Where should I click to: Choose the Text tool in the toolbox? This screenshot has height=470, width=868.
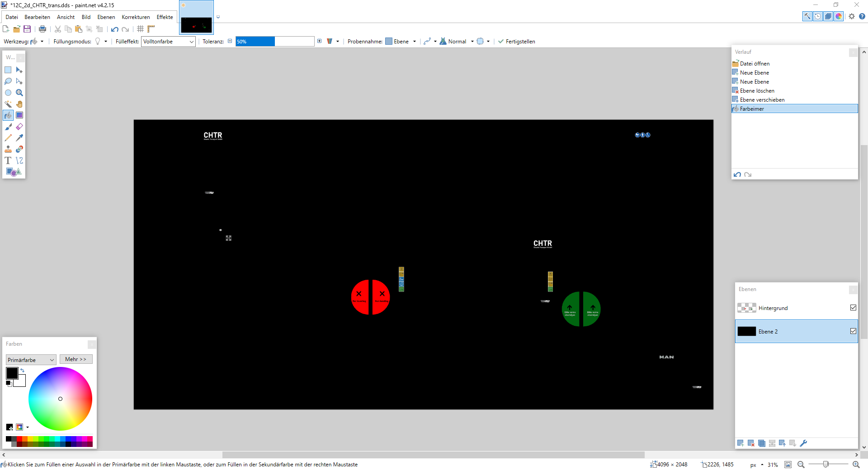[8, 160]
